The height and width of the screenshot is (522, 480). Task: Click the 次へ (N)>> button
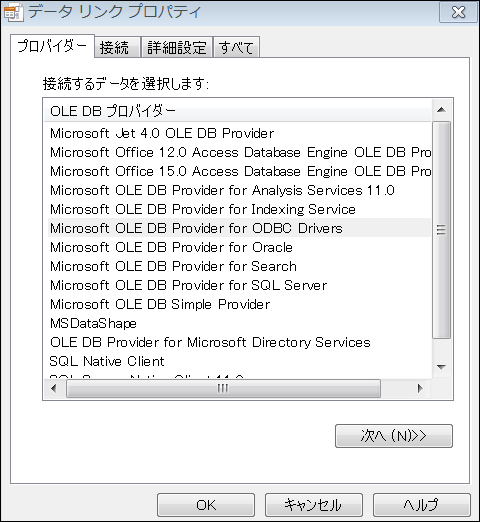click(394, 436)
